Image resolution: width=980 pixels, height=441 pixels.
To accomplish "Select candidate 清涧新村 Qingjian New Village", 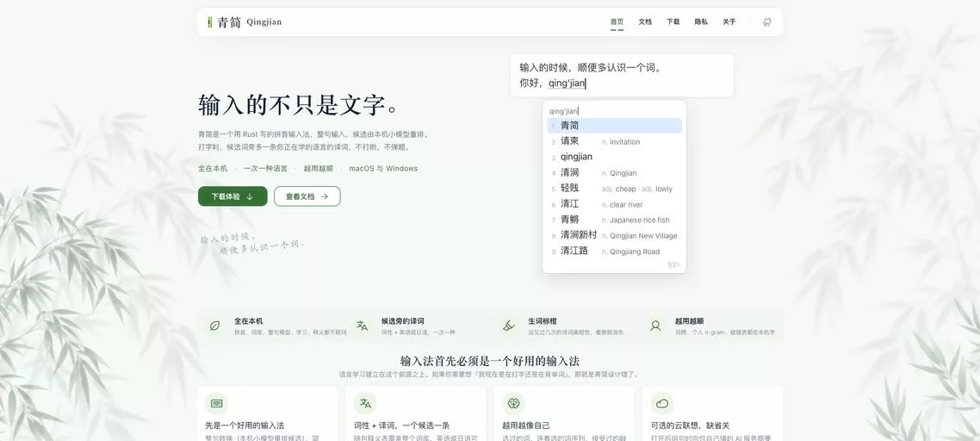I will [614, 235].
